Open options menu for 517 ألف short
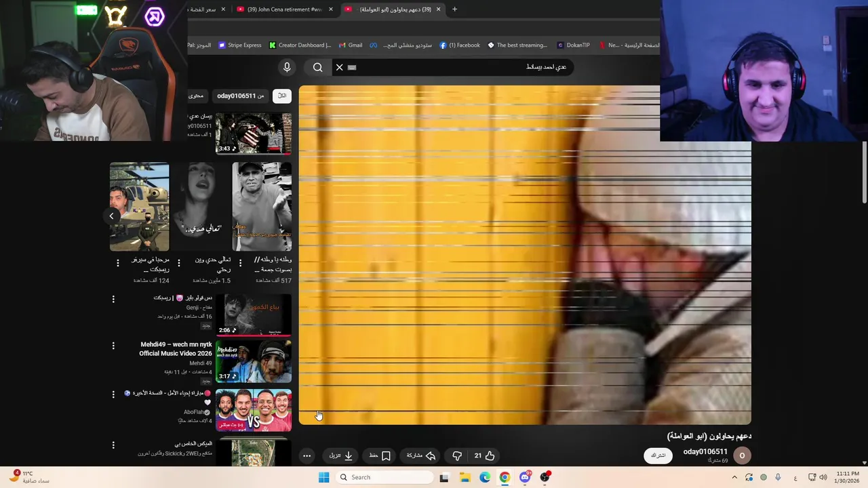The height and width of the screenshot is (488, 868). [x=240, y=263]
